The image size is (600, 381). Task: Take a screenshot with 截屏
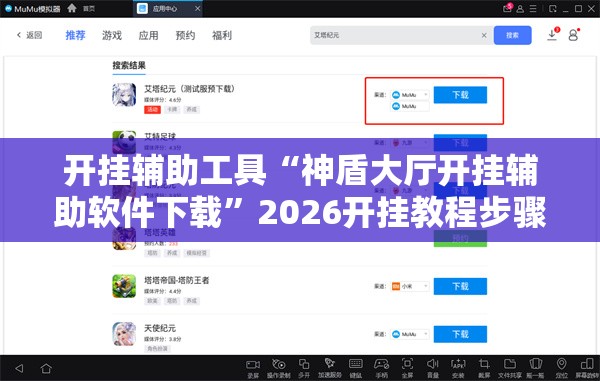484,368
